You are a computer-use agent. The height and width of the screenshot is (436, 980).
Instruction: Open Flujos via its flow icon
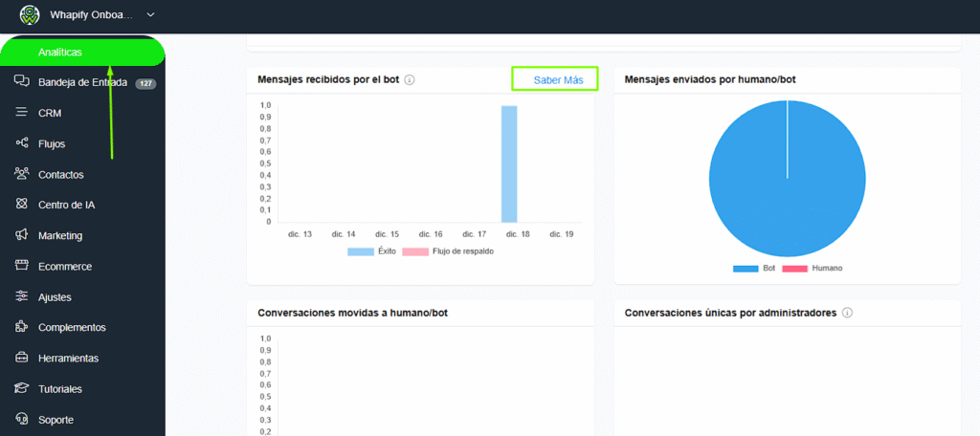(21, 143)
